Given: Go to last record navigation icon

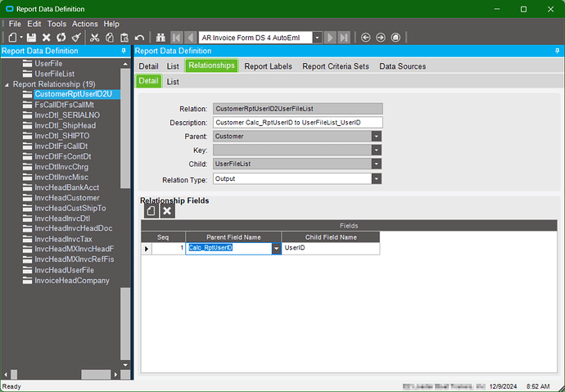Looking at the screenshot, I should (344, 38).
